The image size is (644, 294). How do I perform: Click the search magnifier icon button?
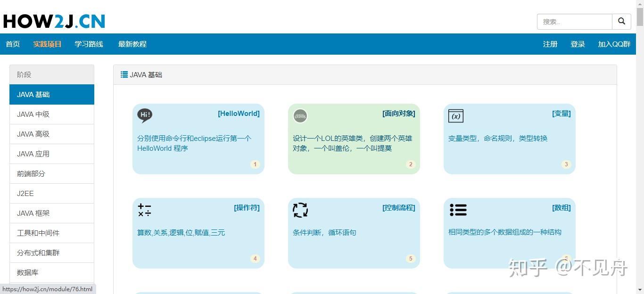pos(621,22)
